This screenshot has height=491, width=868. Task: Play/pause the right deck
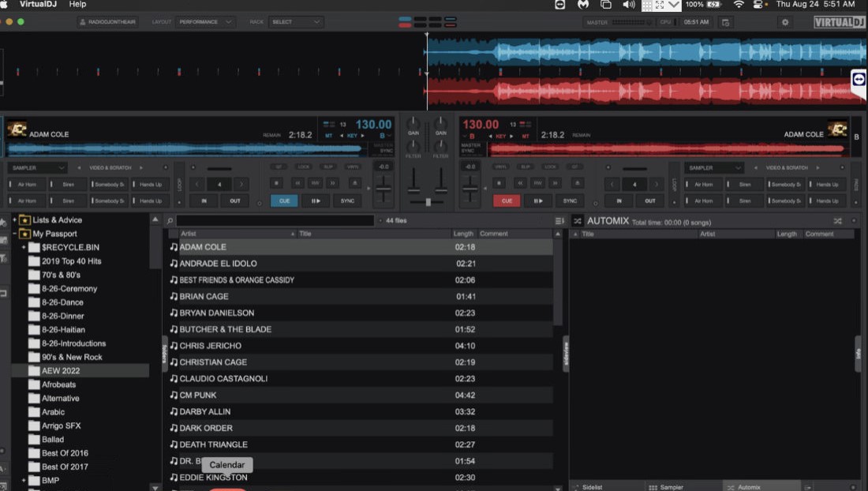(x=538, y=201)
